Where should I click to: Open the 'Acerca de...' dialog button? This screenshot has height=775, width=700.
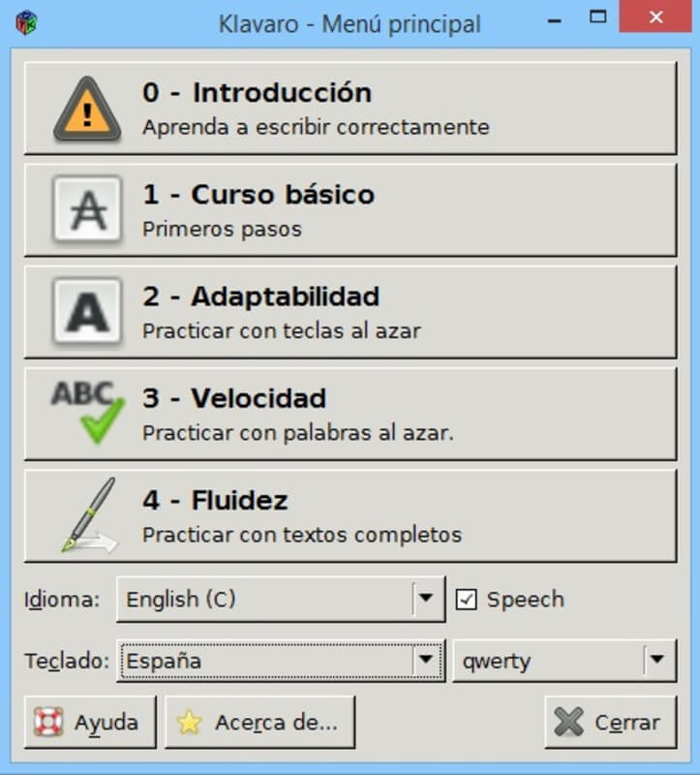click(x=259, y=723)
